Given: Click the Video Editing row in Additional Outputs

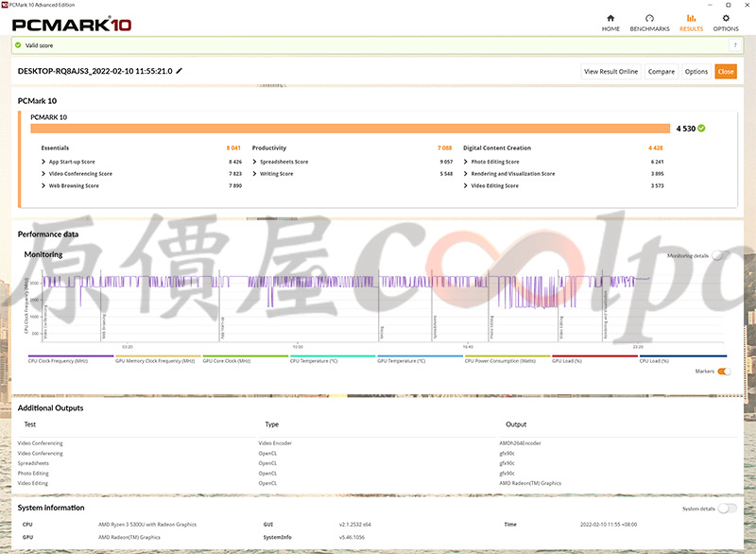Looking at the screenshot, I should (x=33, y=483).
